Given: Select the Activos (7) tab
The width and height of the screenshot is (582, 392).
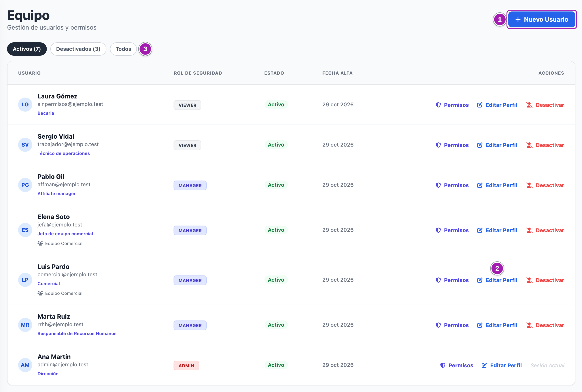Looking at the screenshot, I should pos(27,49).
